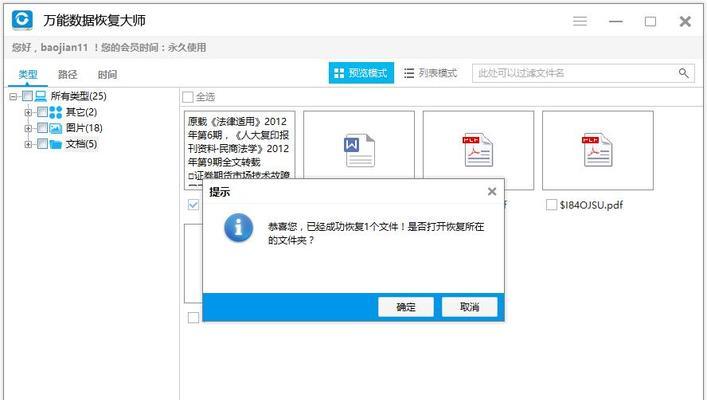
Task: Select the $I84OJSU.pdf file thumbnail
Action: pyautogui.click(x=597, y=150)
